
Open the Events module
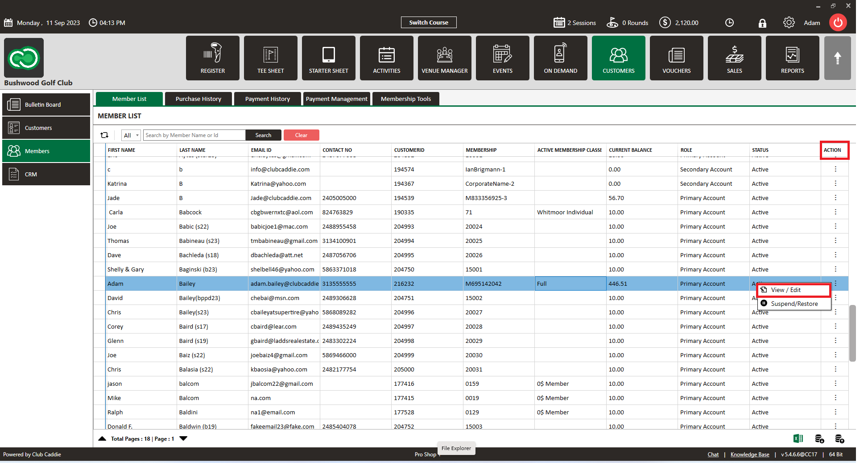(502, 58)
